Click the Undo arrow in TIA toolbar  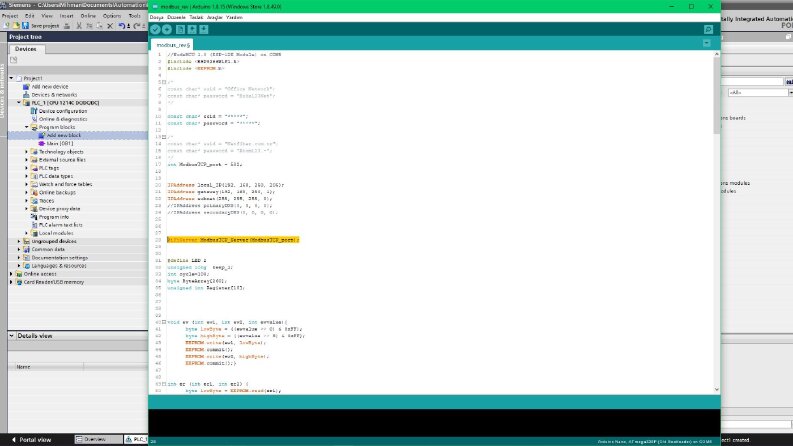122,26
